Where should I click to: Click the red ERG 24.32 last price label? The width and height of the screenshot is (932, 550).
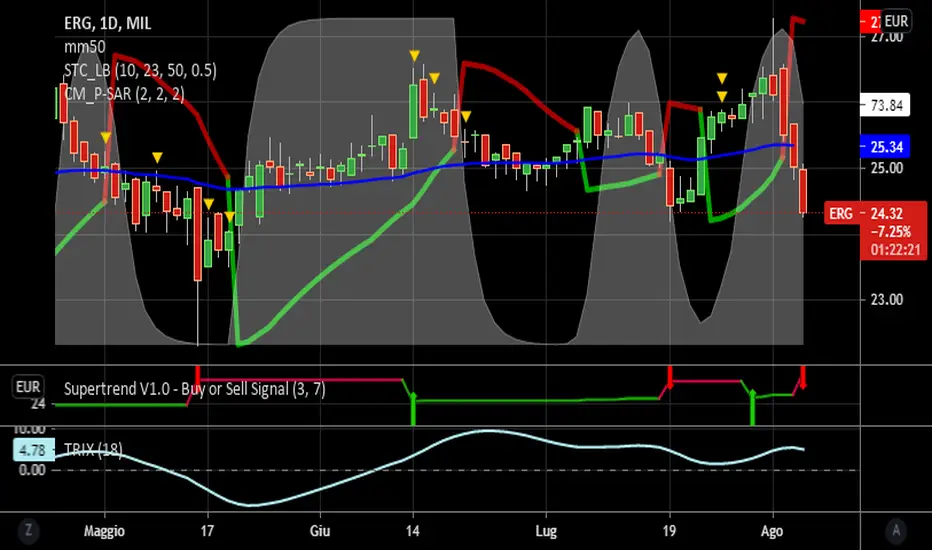coord(875,213)
